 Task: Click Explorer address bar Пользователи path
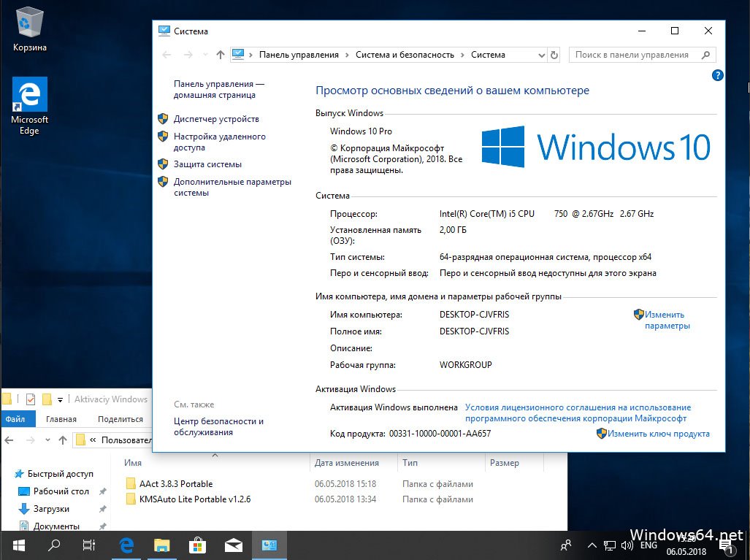click(x=126, y=440)
